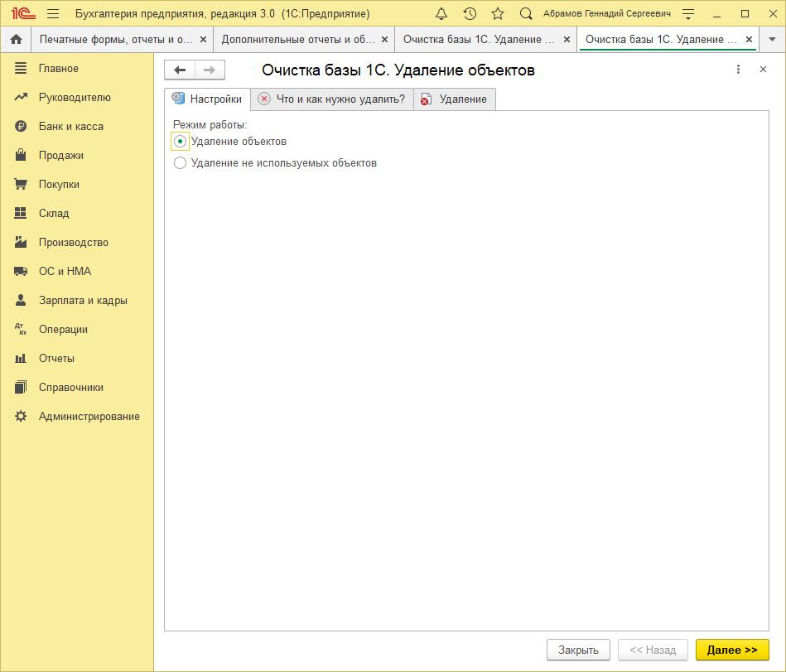Viewport: 786px width, 672px height.
Task: Click the search magnifier icon
Action: (x=525, y=14)
